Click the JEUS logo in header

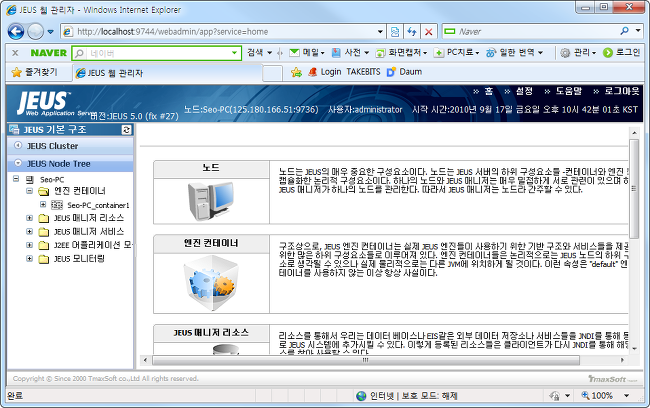coord(44,102)
